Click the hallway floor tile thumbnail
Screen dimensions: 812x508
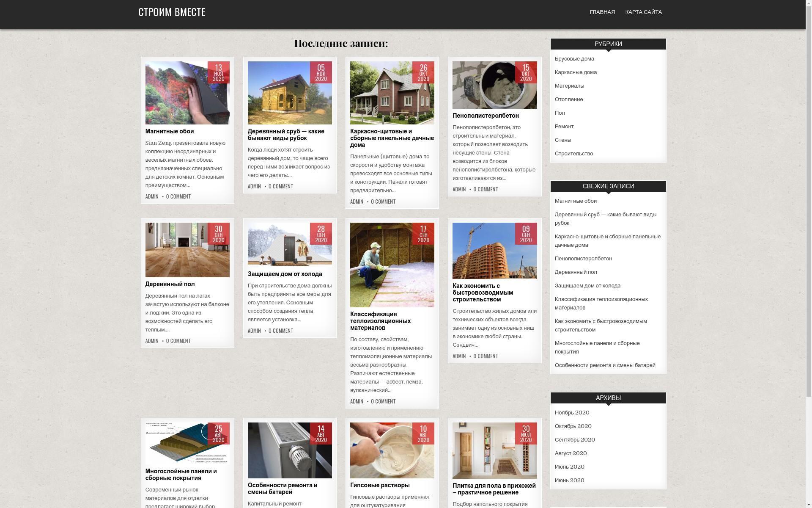[494, 450]
